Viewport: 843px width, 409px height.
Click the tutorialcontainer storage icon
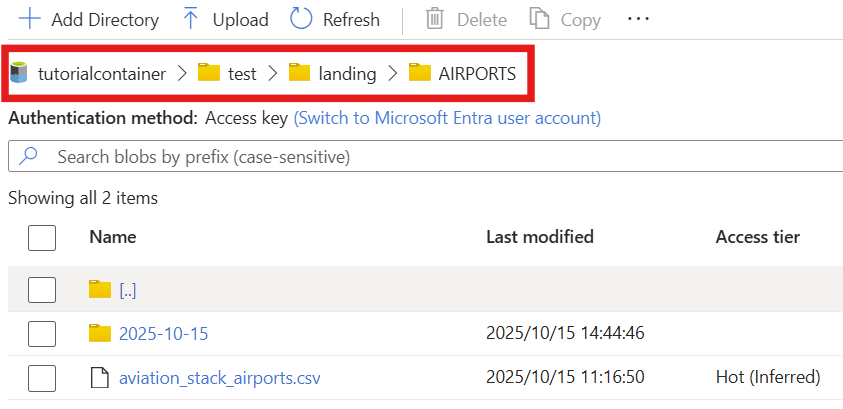click(19, 72)
